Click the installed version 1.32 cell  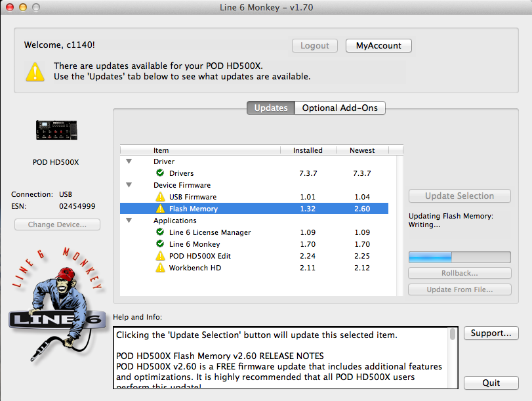point(308,209)
